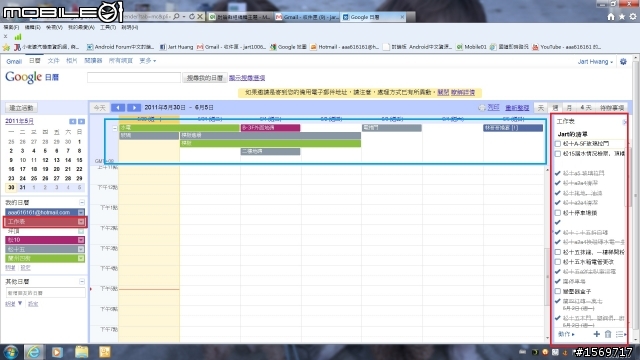Open IE tools gear icon
640x360 pixels.
tap(633, 17)
